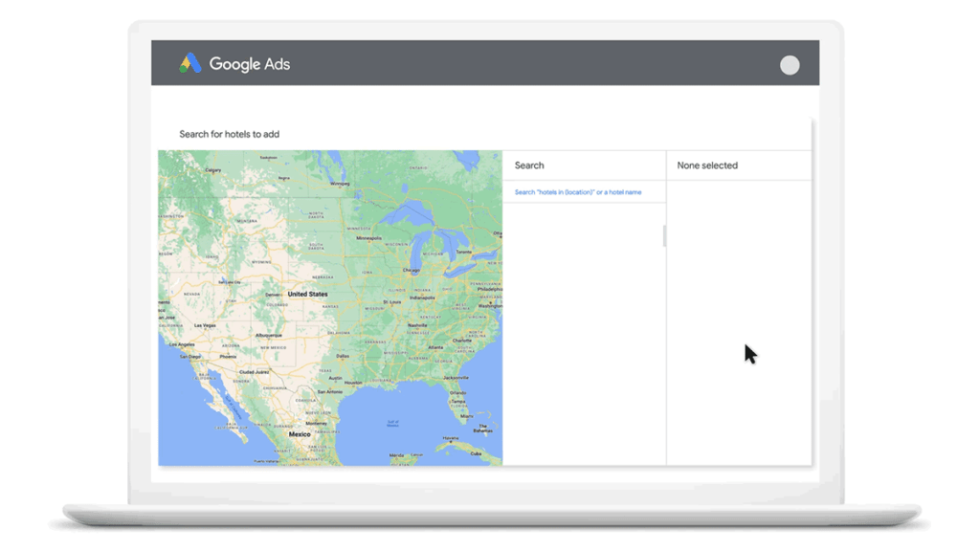The width and height of the screenshot is (980, 551).
Task: Click Minneapolis on the map
Action: pos(368,238)
